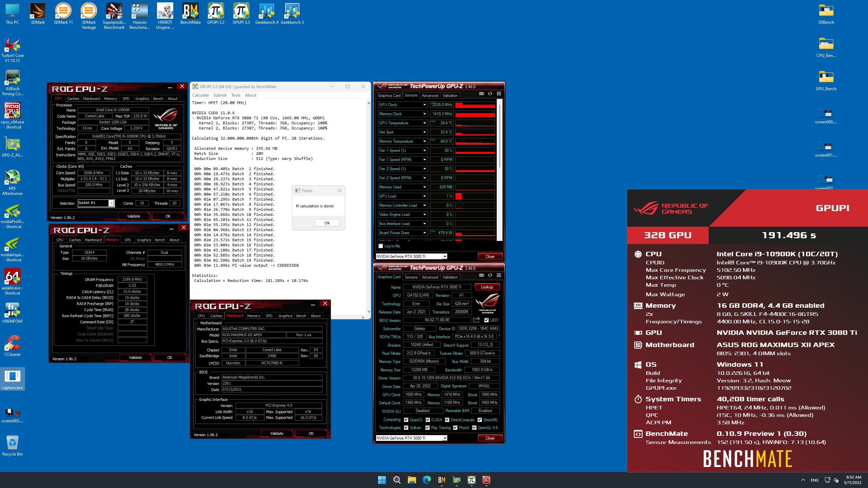Open GPU-Z Sensors hamburger menu icon

coord(499,94)
